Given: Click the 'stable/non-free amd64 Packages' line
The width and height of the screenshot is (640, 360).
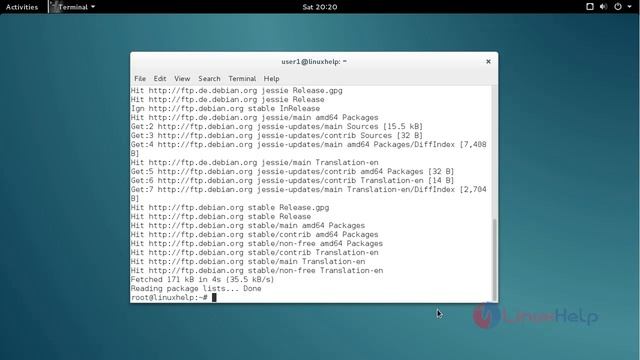Looking at the screenshot, I should tap(257, 244).
